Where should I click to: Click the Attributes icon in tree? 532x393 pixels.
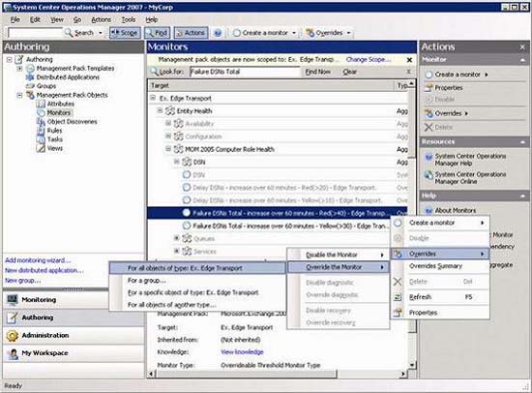pos(41,104)
